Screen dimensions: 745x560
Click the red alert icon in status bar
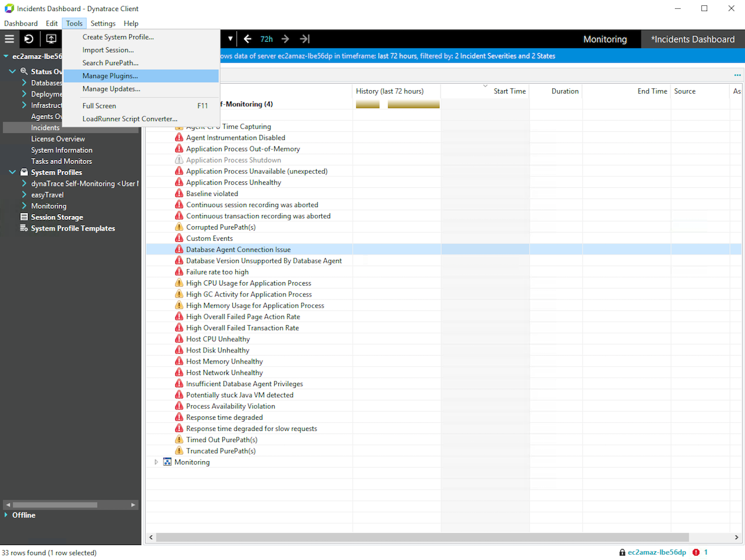[x=696, y=552]
